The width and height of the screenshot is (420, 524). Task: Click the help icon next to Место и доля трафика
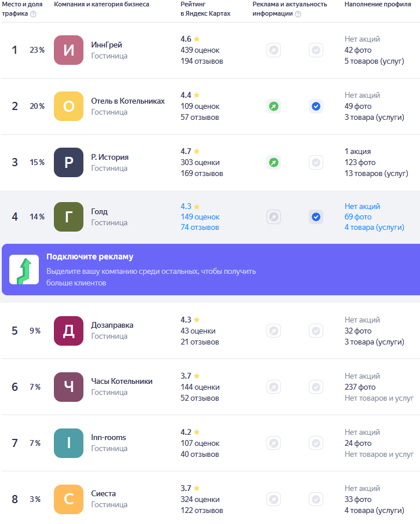click(x=33, y=14)
